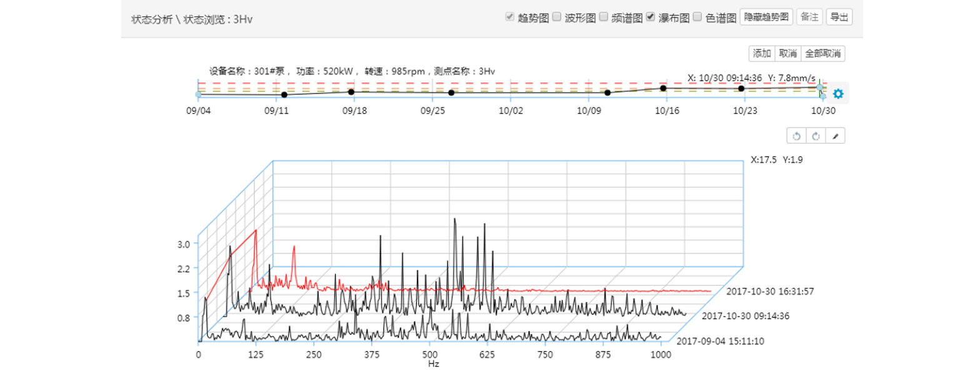980x371 pixels.
Task: Select trend data point near 10/16
Action: 663,88
